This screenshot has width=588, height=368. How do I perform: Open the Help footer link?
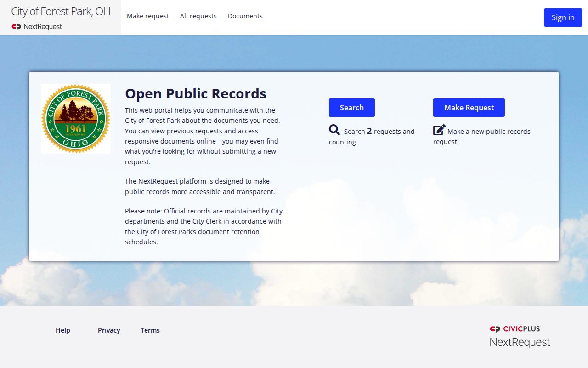(x=63, y=330)
